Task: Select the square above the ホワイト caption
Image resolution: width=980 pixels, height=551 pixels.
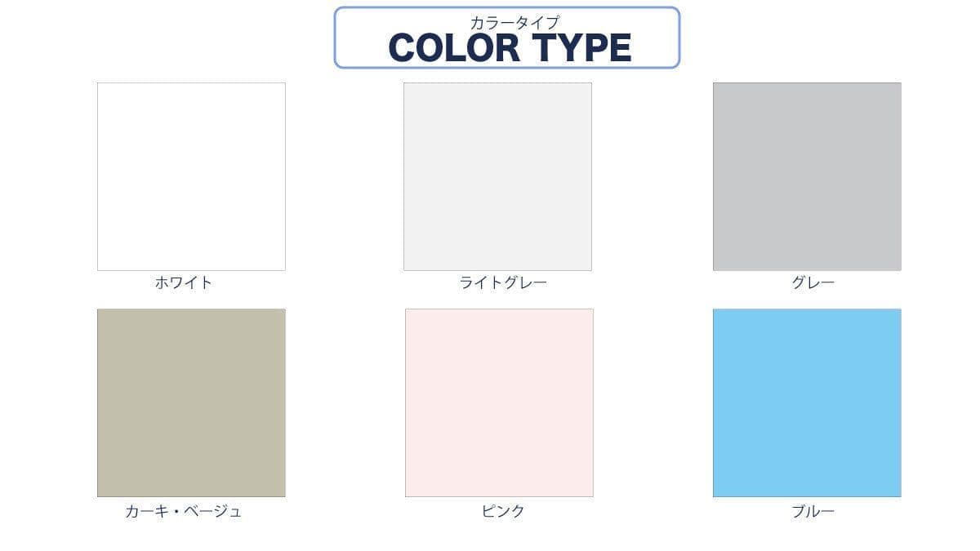Action: pyautogui.click(x=191, y=176)
